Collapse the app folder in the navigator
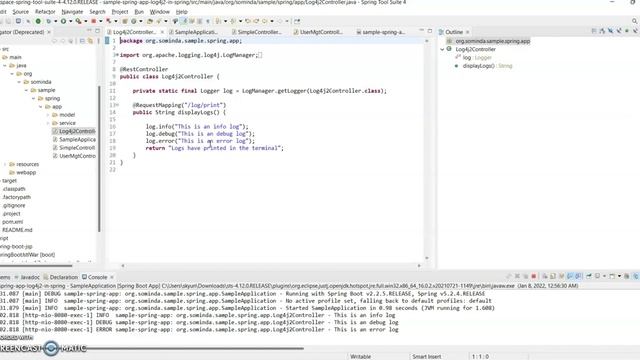 [40, 107]
